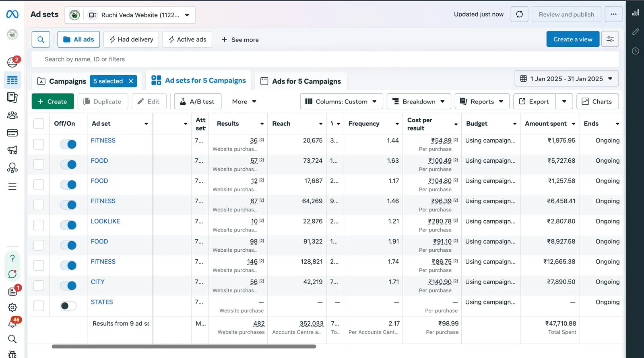Expand the Breakdown dropdown
Screen dimensions: 644x358
tap(419, 101)
